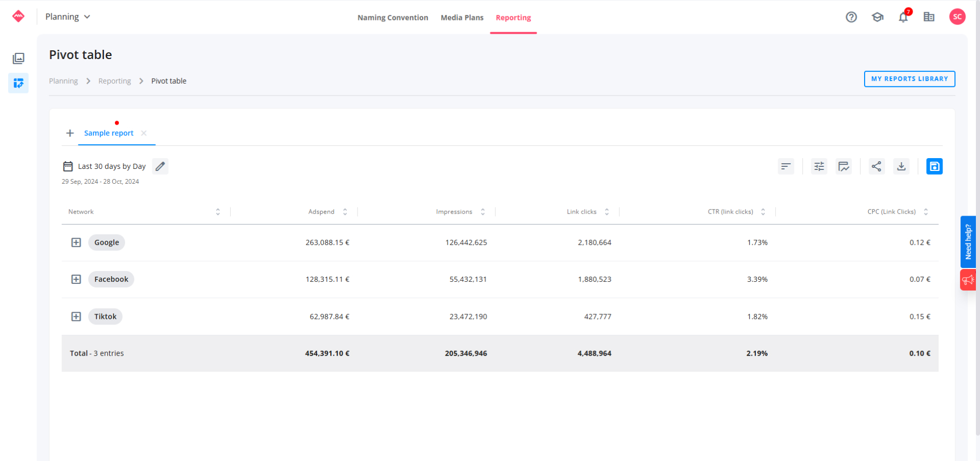Close the Sample report tab
This screenshot has height=461, width=980.
pos(144,133)
